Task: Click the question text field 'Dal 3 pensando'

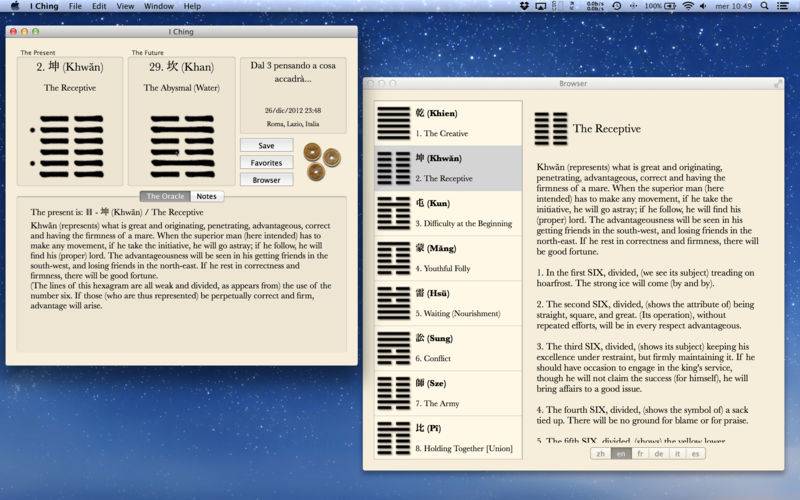Action: pyautogui.click(x=295, y=71)
